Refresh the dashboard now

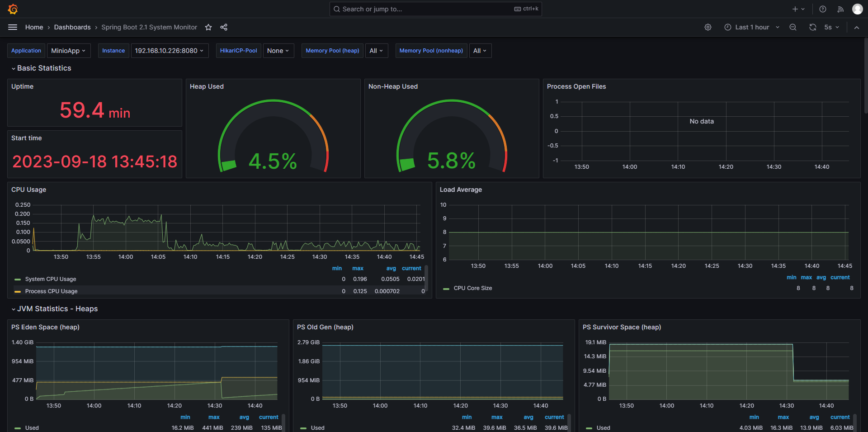[x=813, y=27]
